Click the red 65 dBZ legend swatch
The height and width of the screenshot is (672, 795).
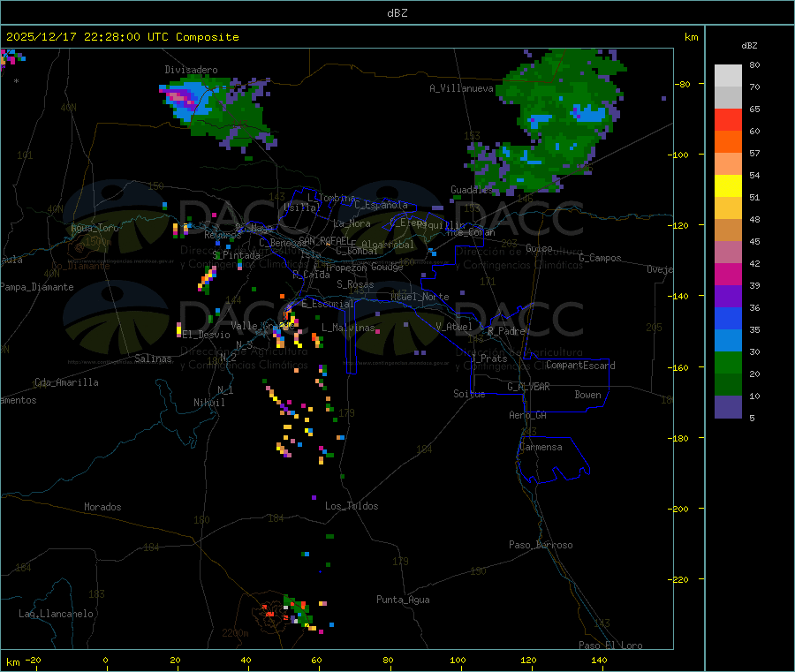pos(728,119)
